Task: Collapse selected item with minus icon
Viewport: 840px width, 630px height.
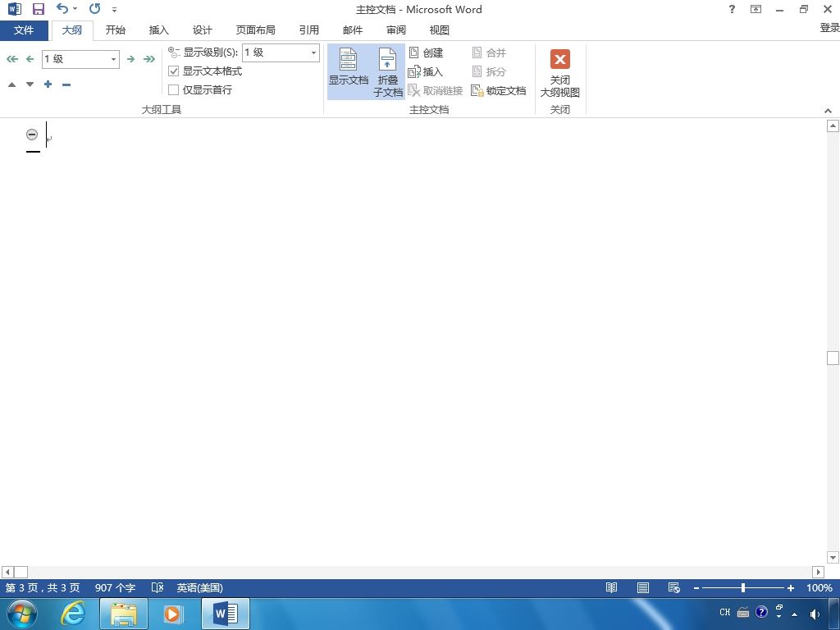Action: 66,84
